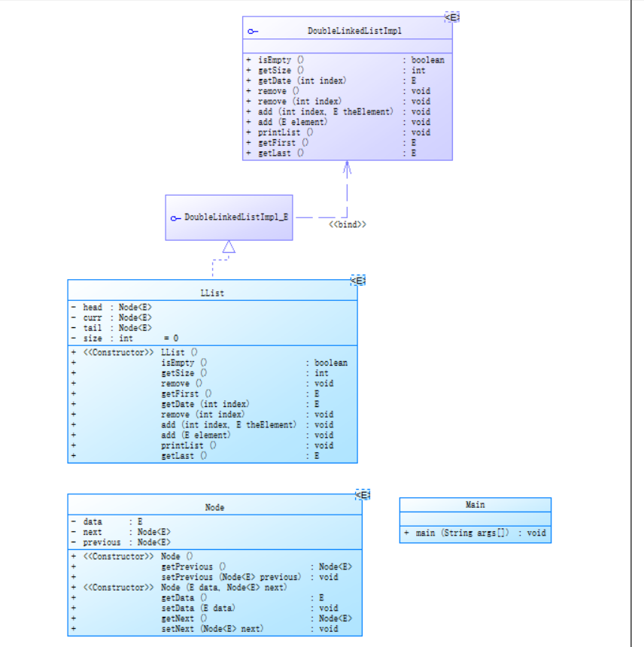Select the Main class title
Screen dimensions: 644x647
(475, 505)
